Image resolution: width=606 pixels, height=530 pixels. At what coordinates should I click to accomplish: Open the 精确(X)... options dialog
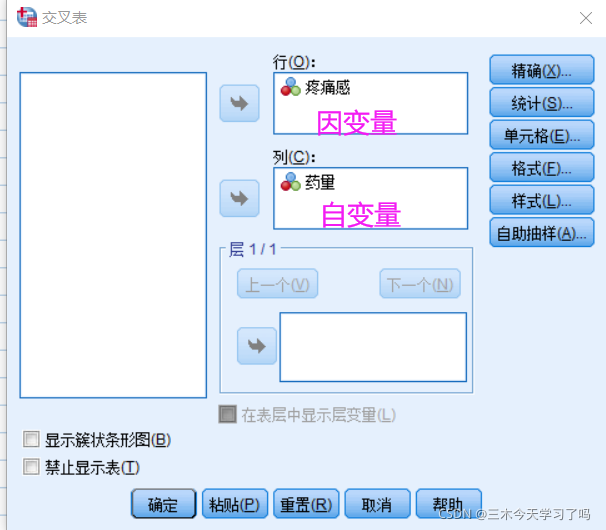[x=541, y=70]
